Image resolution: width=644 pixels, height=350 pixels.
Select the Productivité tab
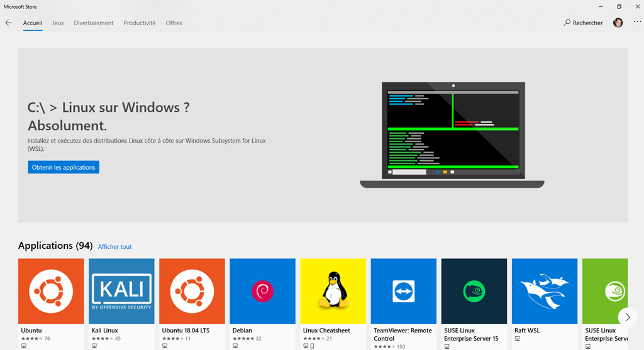pyautogui.click(x=140, y=23)
